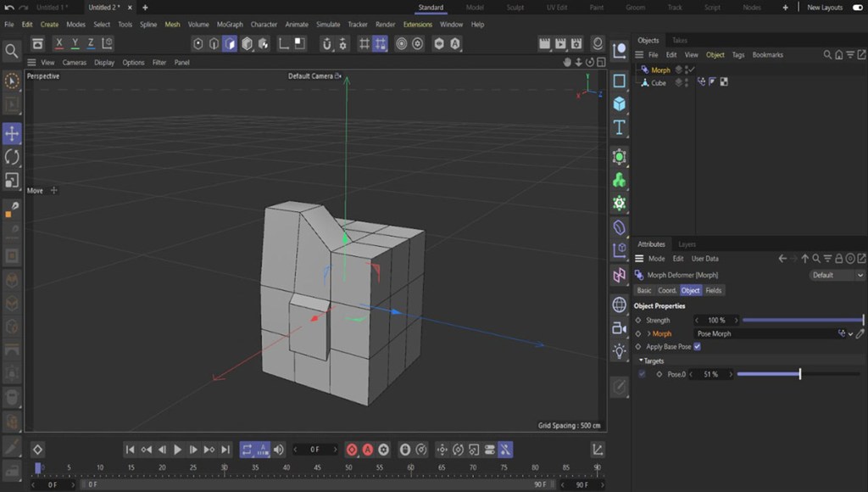Uncheck the Apply Base Pose checkbox
The width and height of the screenshot is (868, 492).
[698, 347]
